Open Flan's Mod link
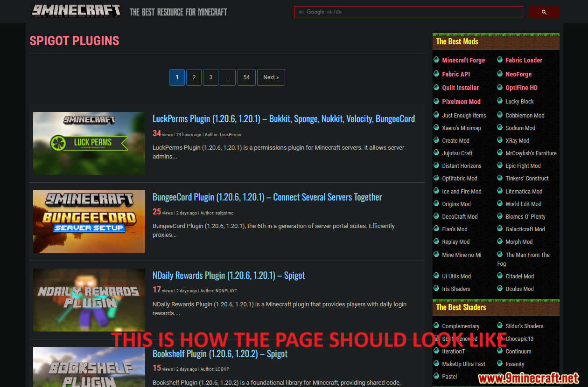588x387 pixels. [455, 229]
